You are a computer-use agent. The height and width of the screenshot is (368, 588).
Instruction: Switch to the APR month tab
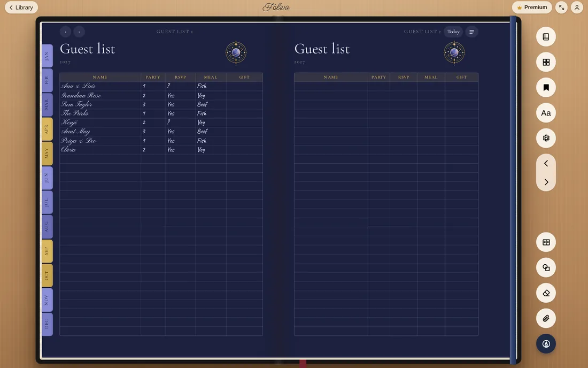point(47,129)
